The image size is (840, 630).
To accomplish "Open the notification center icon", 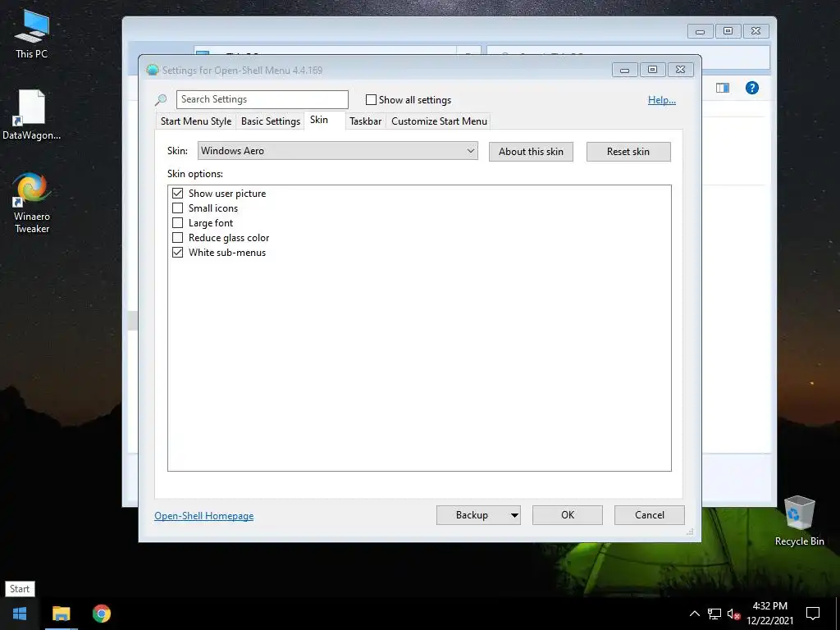I will [x=813, y=614].
